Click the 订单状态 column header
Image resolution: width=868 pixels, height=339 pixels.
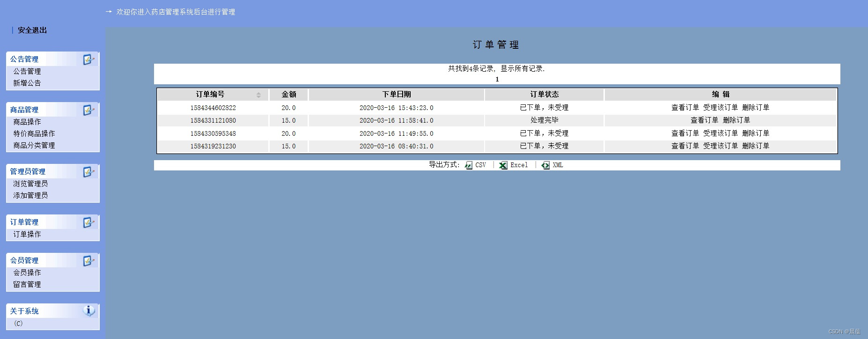[x=544, y=95]
